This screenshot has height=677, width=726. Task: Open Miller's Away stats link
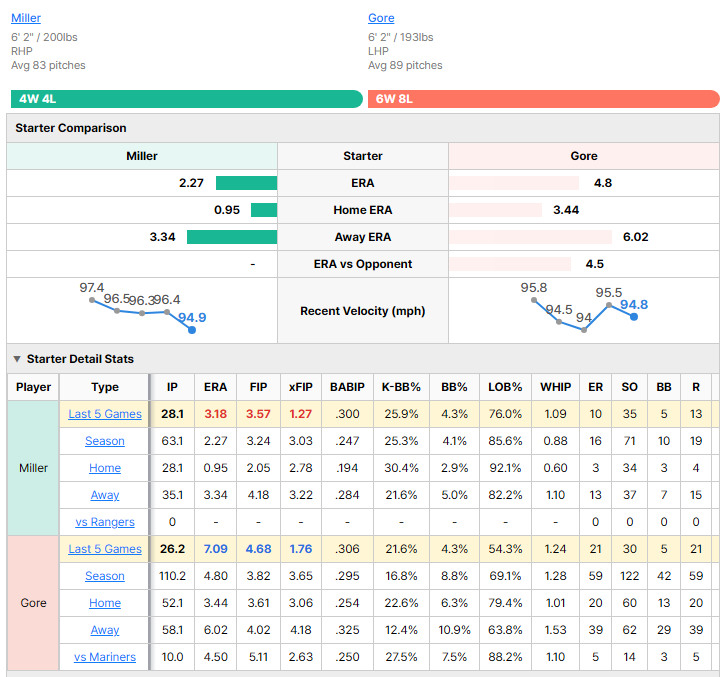pos(105,495)
